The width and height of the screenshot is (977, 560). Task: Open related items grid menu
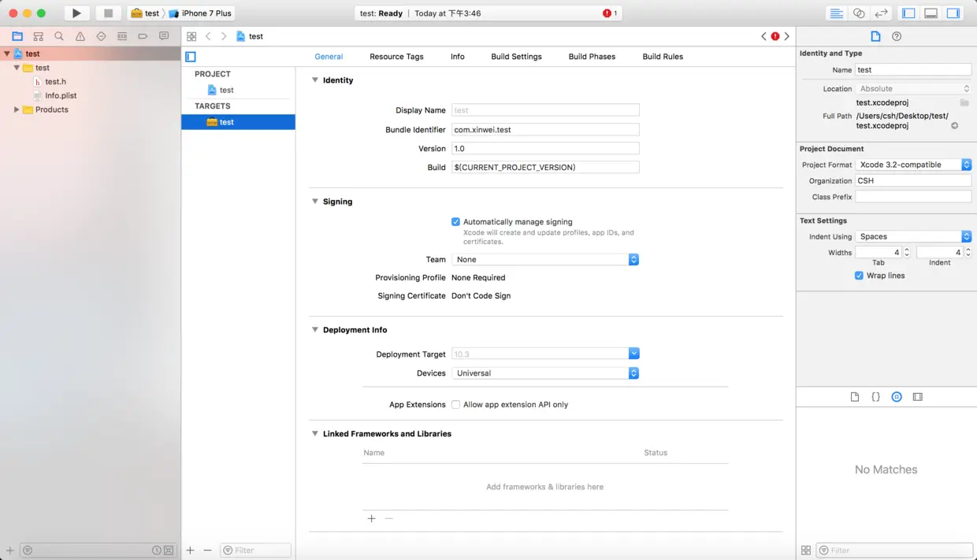click(191, 36)
